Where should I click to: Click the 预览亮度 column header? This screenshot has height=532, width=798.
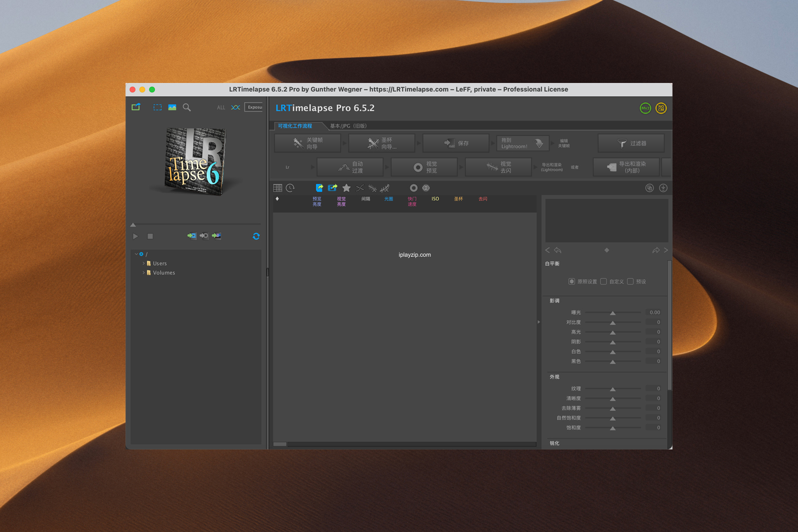click(x=317, y=201)
